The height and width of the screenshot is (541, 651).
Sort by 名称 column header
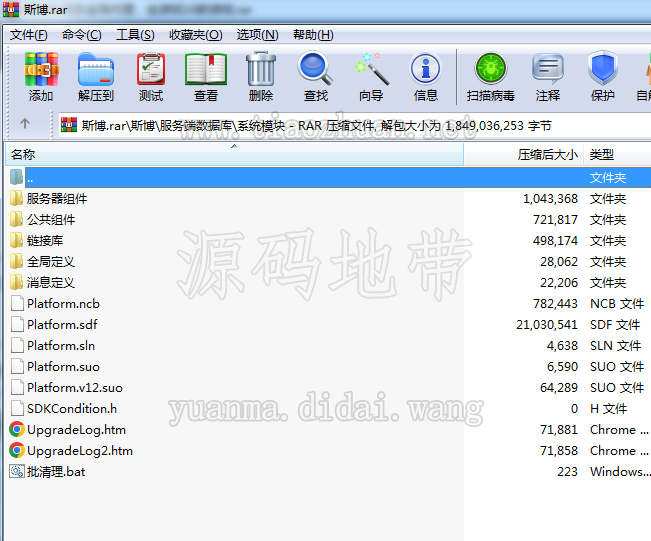point(235,154)
